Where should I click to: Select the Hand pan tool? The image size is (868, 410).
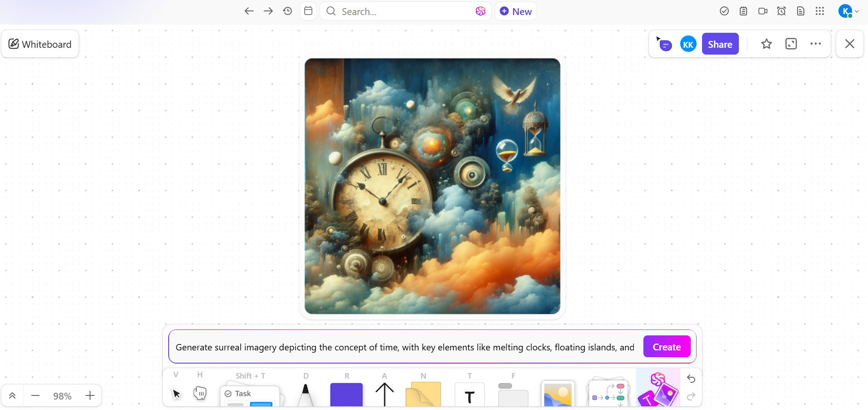click(200, 393)
